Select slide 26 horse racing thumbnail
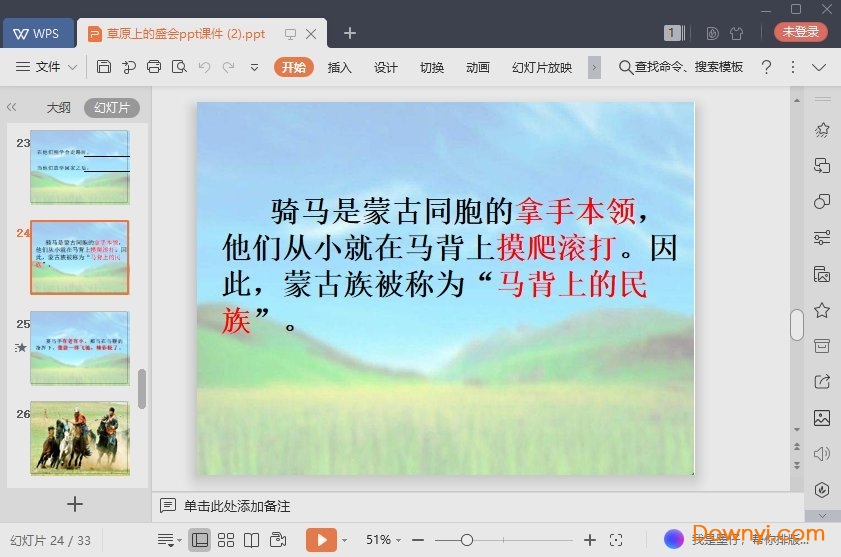 [79, 438]
